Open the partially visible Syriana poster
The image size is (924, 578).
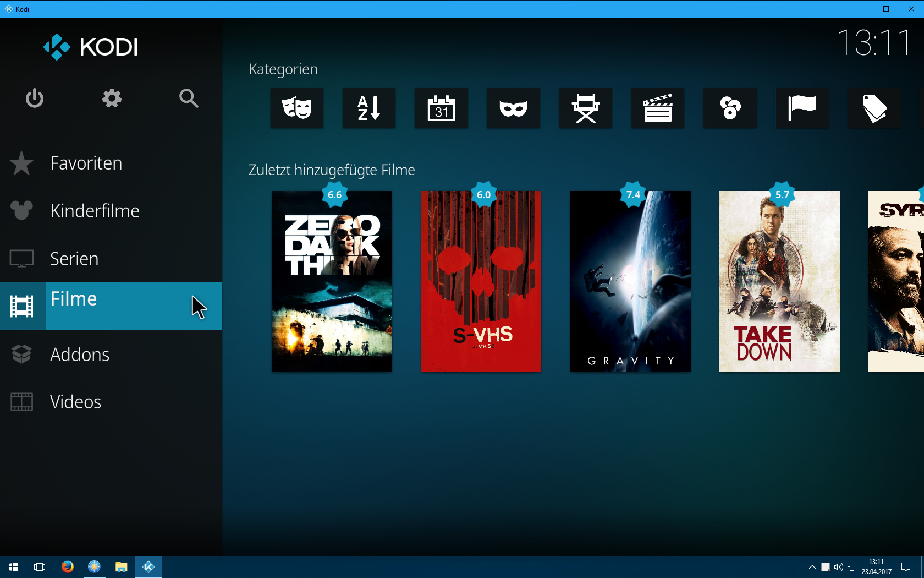click(x=896, y=281)
